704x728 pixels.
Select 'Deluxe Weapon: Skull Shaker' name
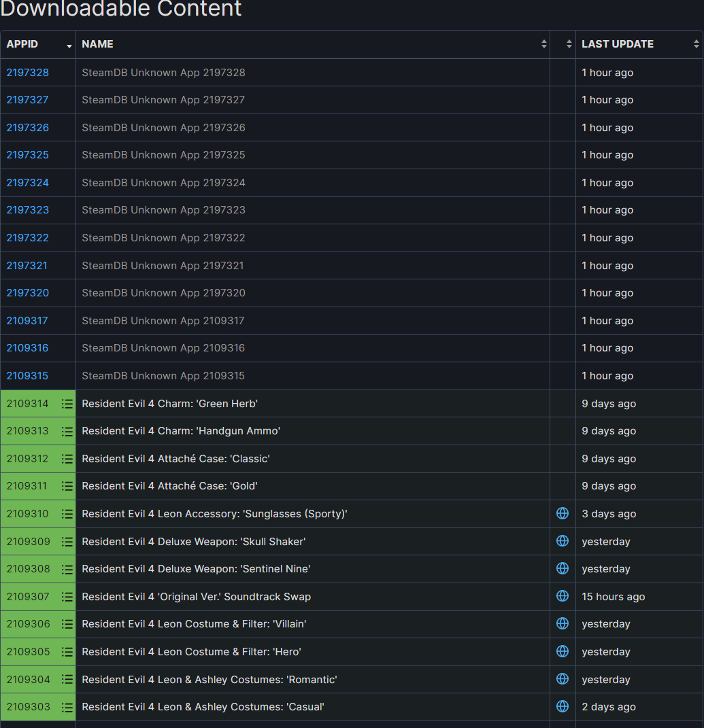coord(194,542)
